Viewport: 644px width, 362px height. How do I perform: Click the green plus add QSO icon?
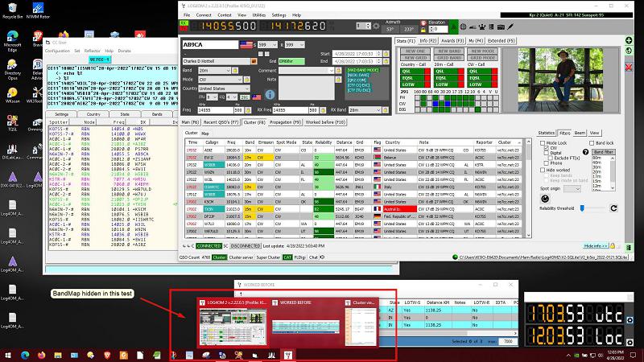(x=629, y=40)
